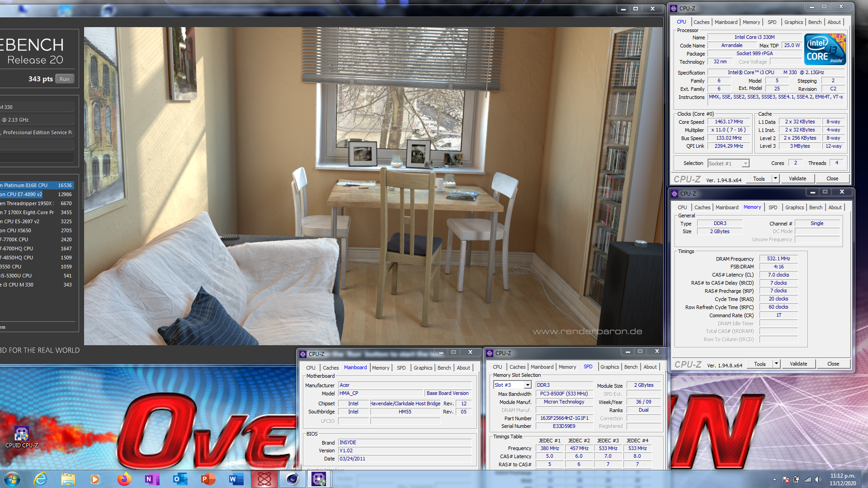
Task: Click the Part Number field 16JSF25664HZ-1G1F1
Action: point(564,418)
